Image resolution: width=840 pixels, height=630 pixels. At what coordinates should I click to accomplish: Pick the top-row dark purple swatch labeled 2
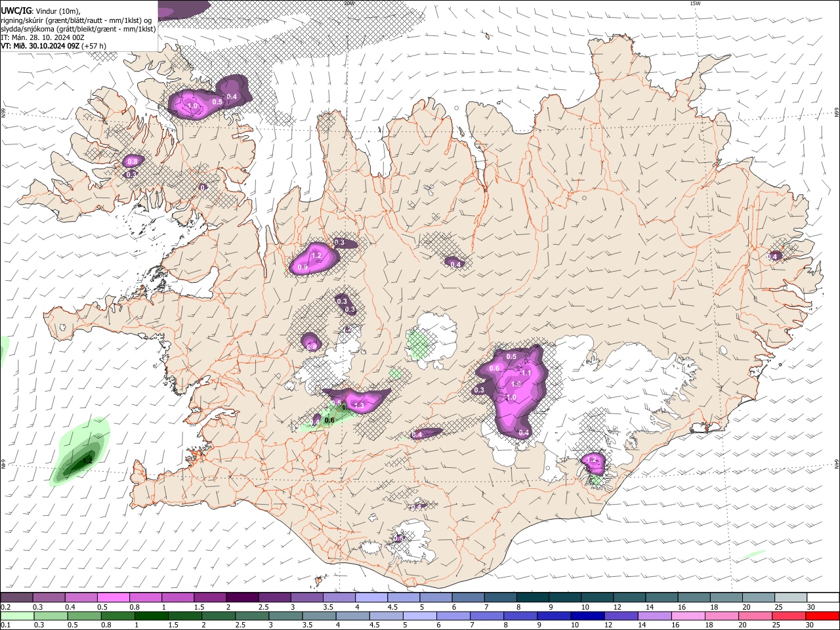click(x=242, y=598)
